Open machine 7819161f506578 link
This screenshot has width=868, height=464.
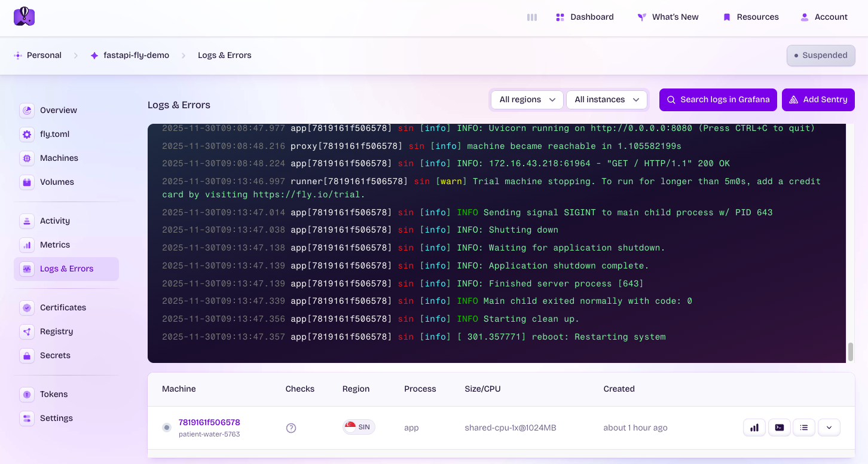209,422
